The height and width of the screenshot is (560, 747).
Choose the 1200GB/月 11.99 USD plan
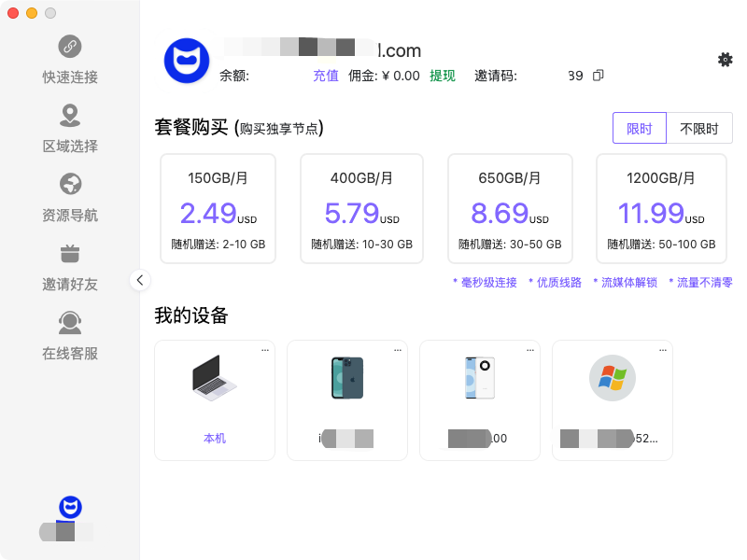pyautogui.click(x=661, y=209)
